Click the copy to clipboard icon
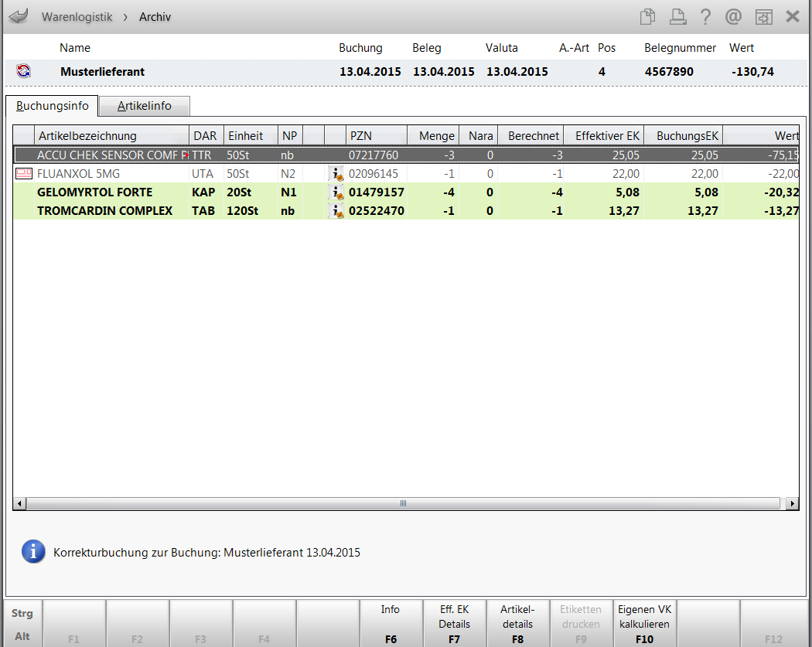The image size is (812, 647). 647,16
